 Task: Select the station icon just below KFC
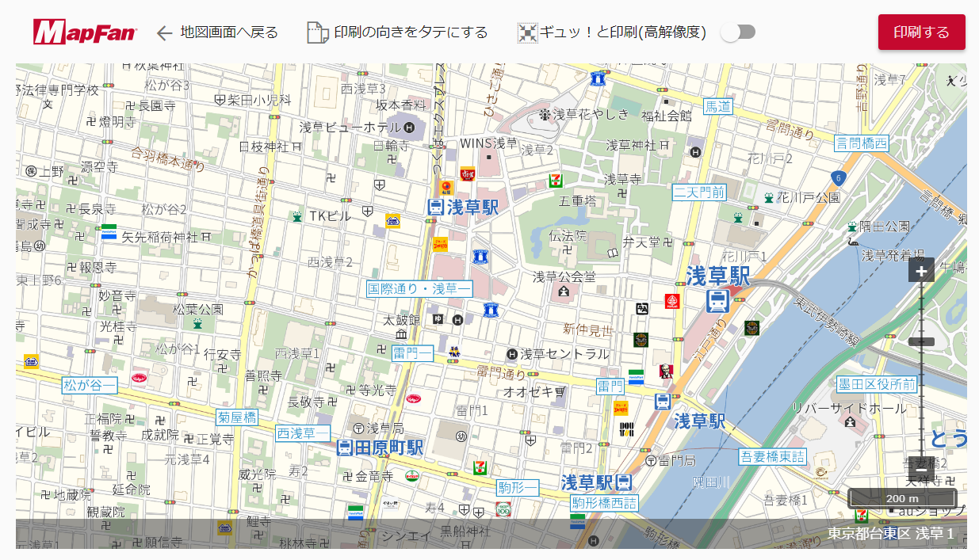(x=664, y=402)
